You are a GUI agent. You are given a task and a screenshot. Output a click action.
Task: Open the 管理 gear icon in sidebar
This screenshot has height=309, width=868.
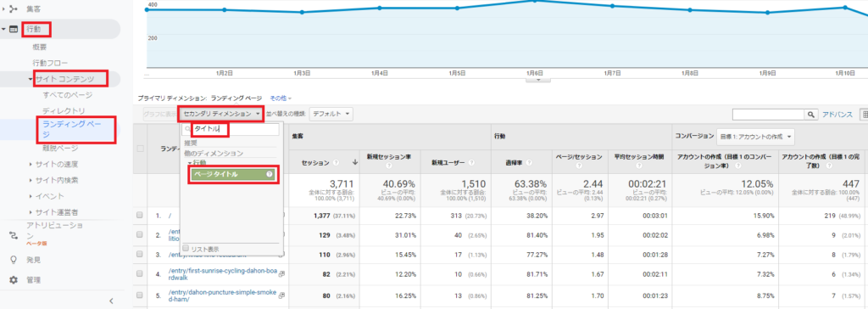pos(14,280)
